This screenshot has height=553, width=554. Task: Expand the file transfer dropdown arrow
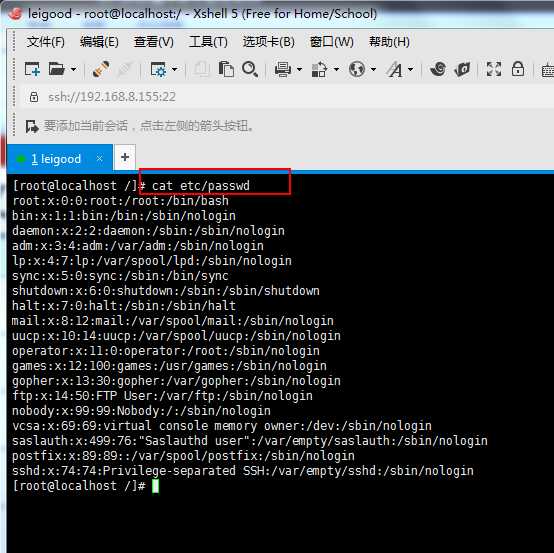point(336,69)
